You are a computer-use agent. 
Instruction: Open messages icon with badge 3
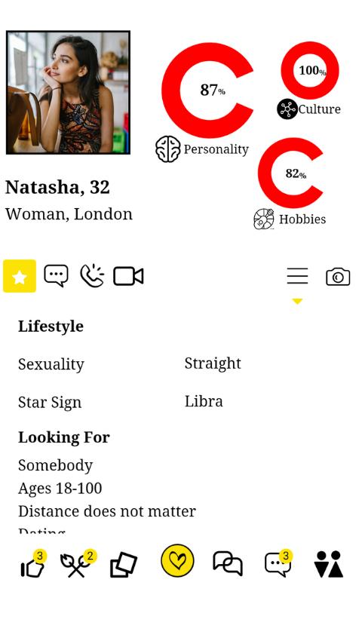pos(278,563)
